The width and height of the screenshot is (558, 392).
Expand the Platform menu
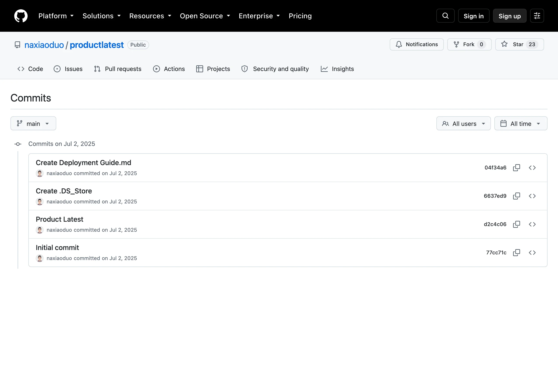coord(56,16)
